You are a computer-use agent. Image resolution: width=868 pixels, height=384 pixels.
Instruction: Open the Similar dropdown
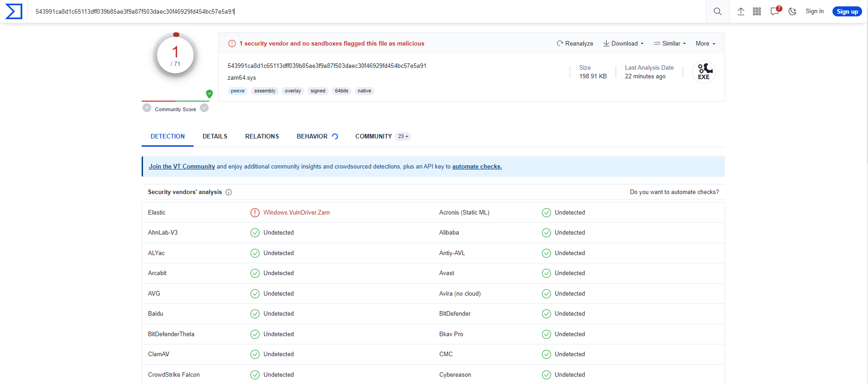[670, 44]
